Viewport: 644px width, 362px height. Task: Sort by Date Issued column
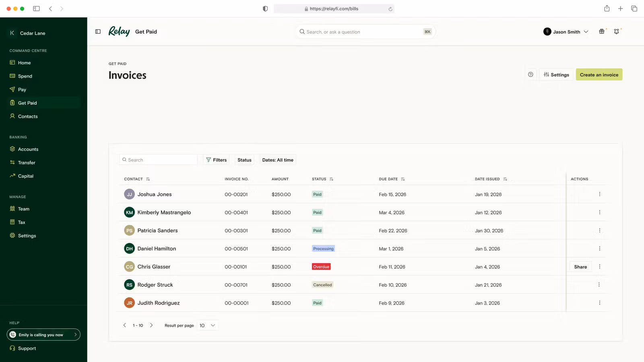point(505,179)
